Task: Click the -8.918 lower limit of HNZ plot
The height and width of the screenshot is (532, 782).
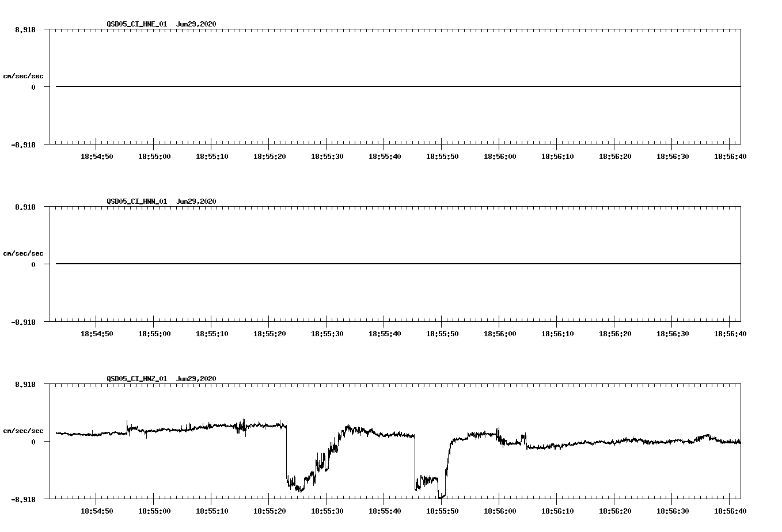Action: [24, 500]
